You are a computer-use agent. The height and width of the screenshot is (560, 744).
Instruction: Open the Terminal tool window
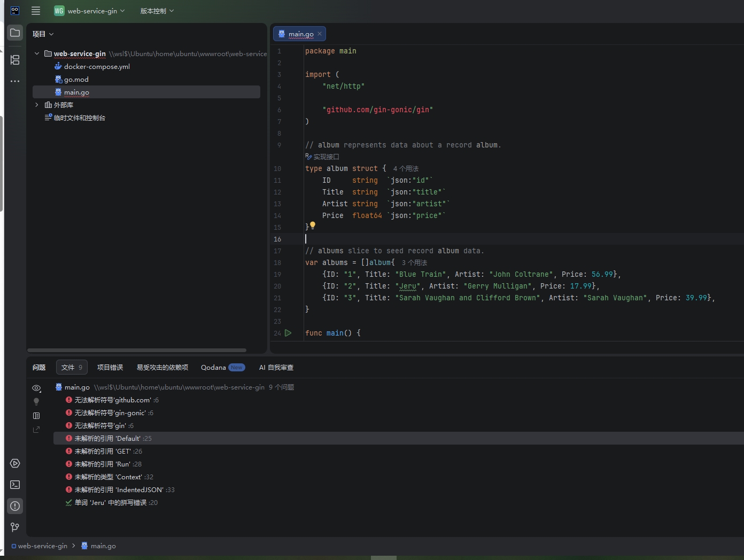pyautogui.click(x=15, y=485)
